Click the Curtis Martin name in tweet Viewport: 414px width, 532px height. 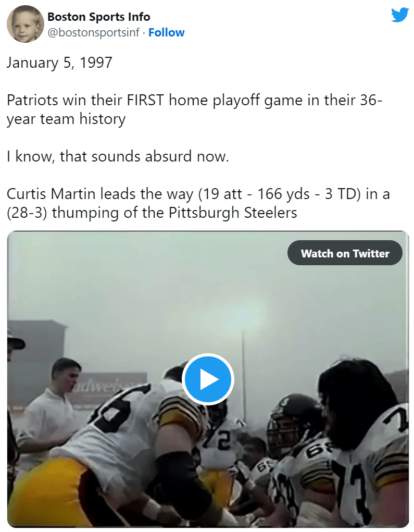tap(51, 194)
